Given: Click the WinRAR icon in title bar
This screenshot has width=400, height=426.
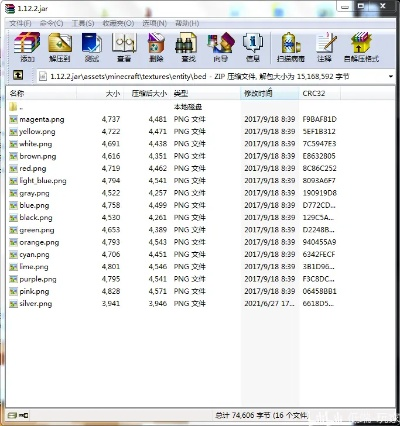Looking at the screenshot, I should click(x=10, y=8).
